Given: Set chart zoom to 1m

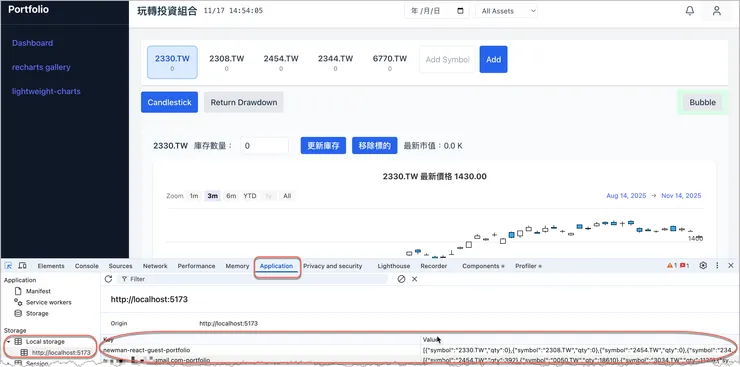Looking at the screenshot, I should (x=194, y=196).
